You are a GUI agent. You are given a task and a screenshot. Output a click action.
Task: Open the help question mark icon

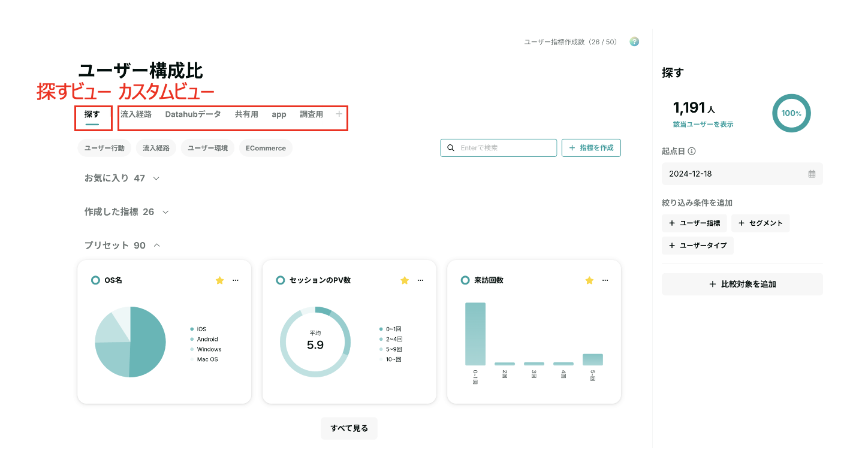coord(634,42)
